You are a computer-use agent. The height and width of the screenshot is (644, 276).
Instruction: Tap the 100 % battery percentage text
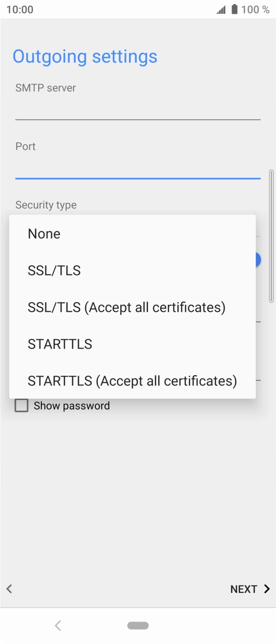coord(256,10)
